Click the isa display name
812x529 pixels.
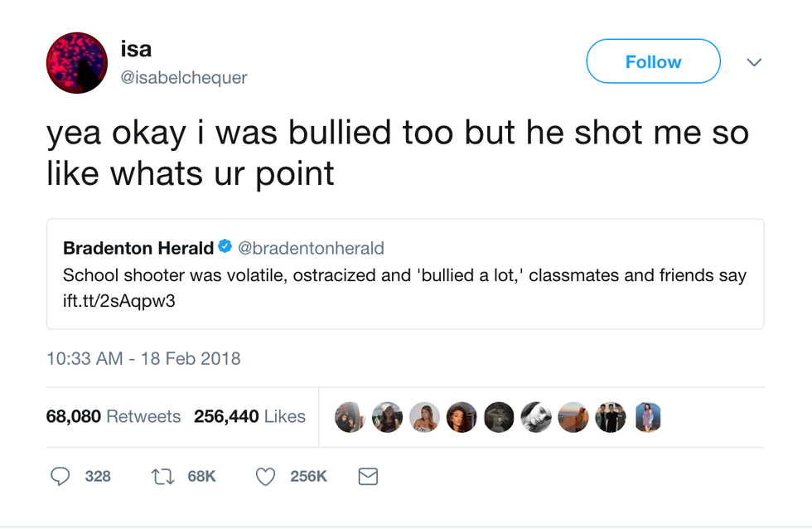click(x=137, y=49)
